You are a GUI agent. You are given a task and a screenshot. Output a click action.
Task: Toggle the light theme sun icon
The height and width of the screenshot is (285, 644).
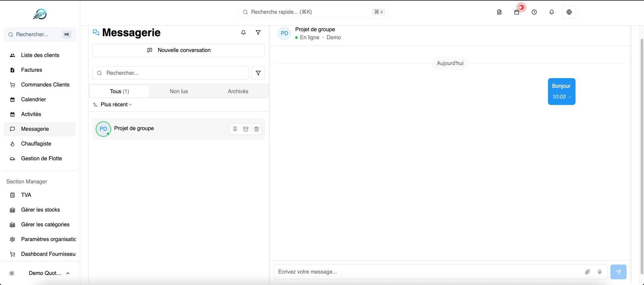click(12, 273)
